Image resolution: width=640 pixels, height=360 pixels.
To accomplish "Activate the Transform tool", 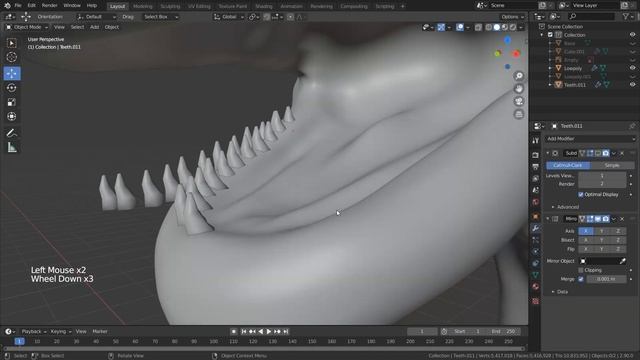I will [12, 116].
